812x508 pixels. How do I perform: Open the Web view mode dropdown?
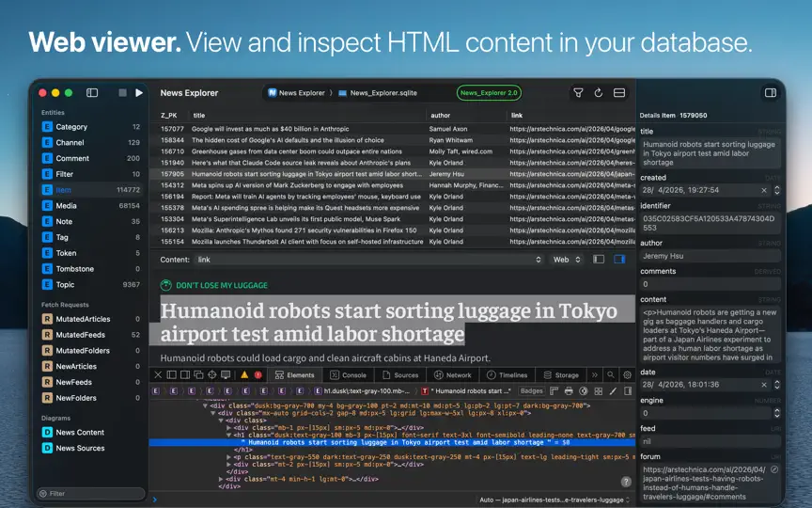click(x=567, y=260)
